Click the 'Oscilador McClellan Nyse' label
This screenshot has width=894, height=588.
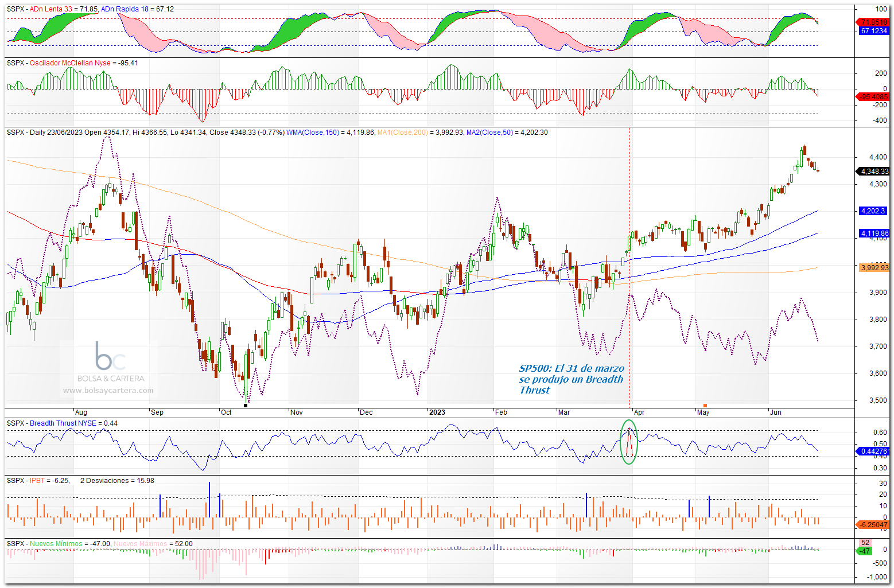pyautogui.click(x=70, y=63)
